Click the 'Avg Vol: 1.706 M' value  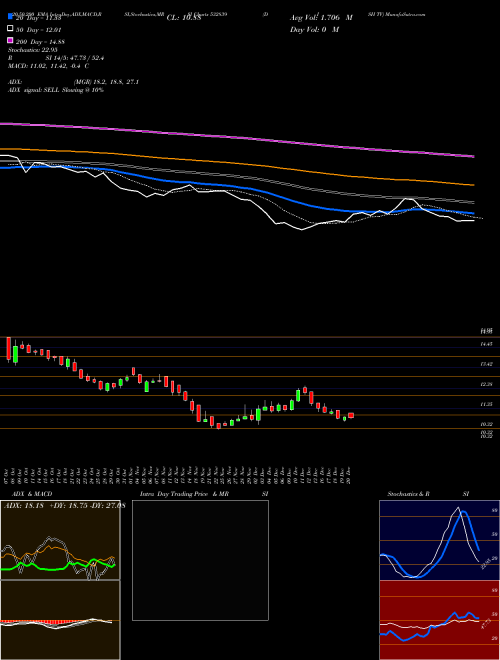(321, 18)
